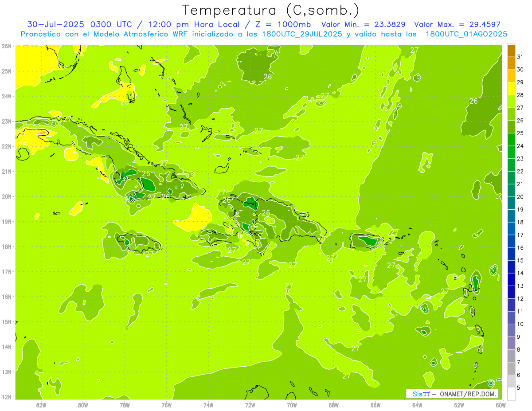Viewport: 532px width, 411px height.
Task: Click longitude axis label "80W"
Action: tap(83, 405)
